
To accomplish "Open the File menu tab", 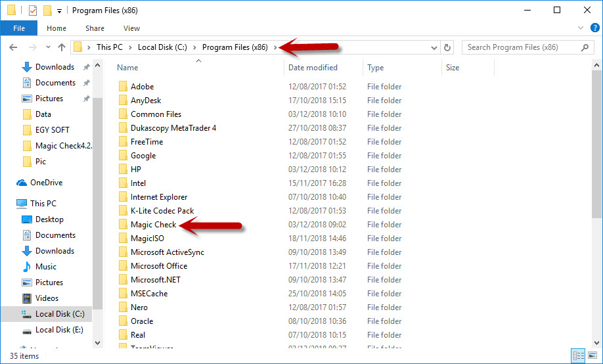I will (x=19, y=28).
